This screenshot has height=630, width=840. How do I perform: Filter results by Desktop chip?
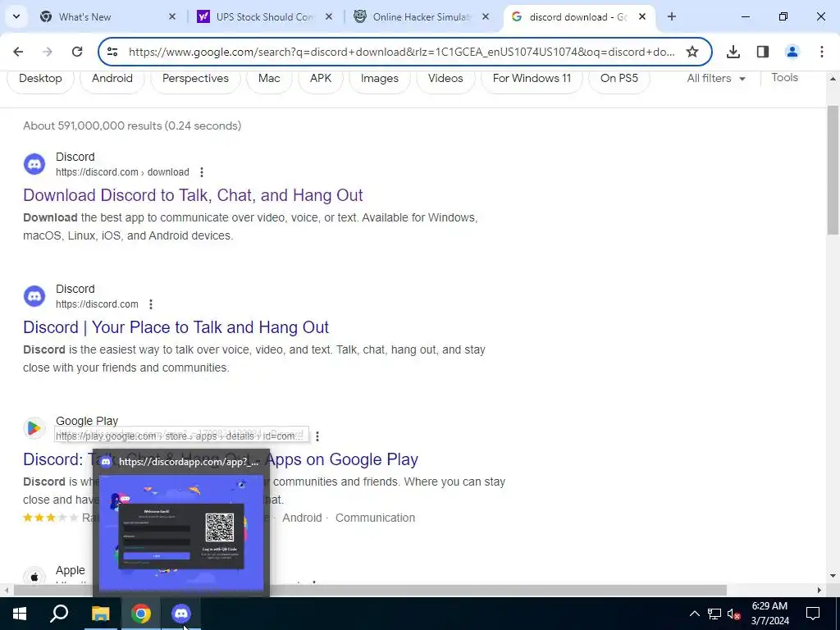pyautogui.click(x=40, y=78)
